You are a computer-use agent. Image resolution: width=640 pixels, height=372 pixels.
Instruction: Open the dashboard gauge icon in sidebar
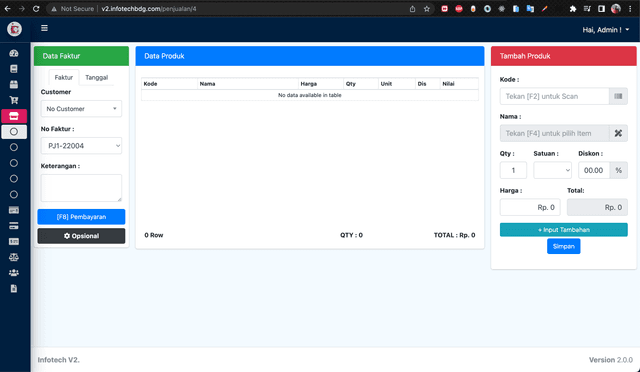(14, 53)
